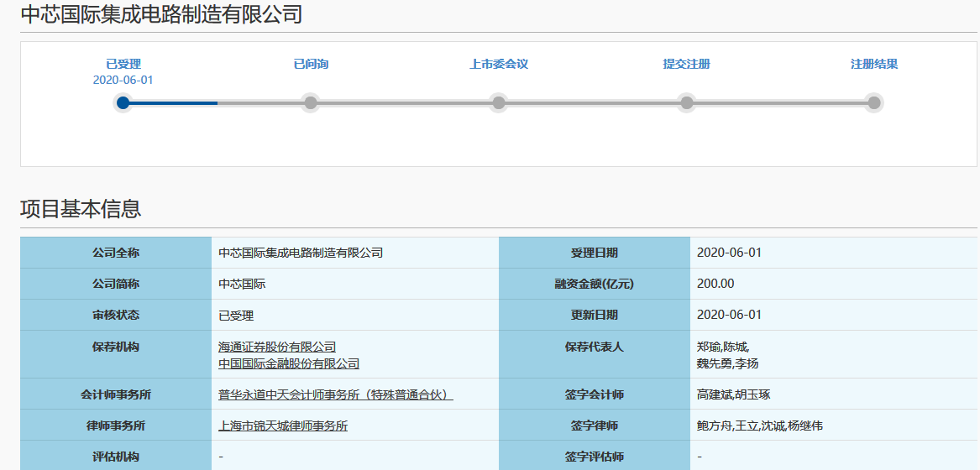
Task: Click the 签字律师 header cell
Action: pyautogui.click(x=595, y=425)
